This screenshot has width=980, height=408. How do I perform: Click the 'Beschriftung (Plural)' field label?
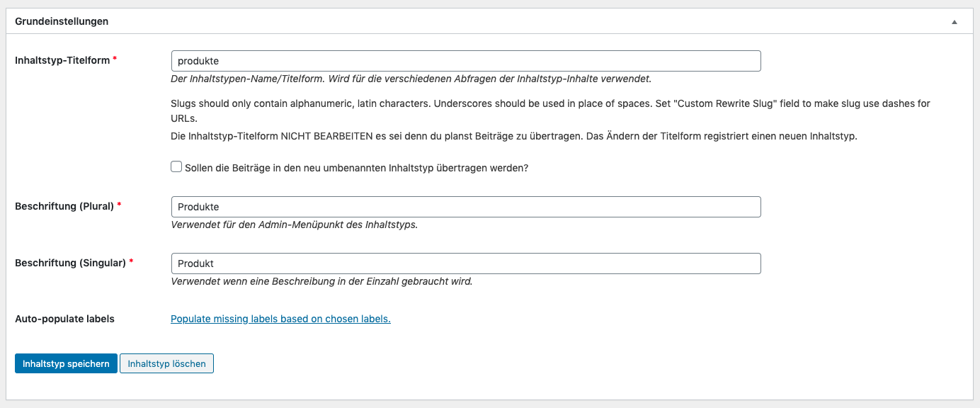(x=64, y=206)
